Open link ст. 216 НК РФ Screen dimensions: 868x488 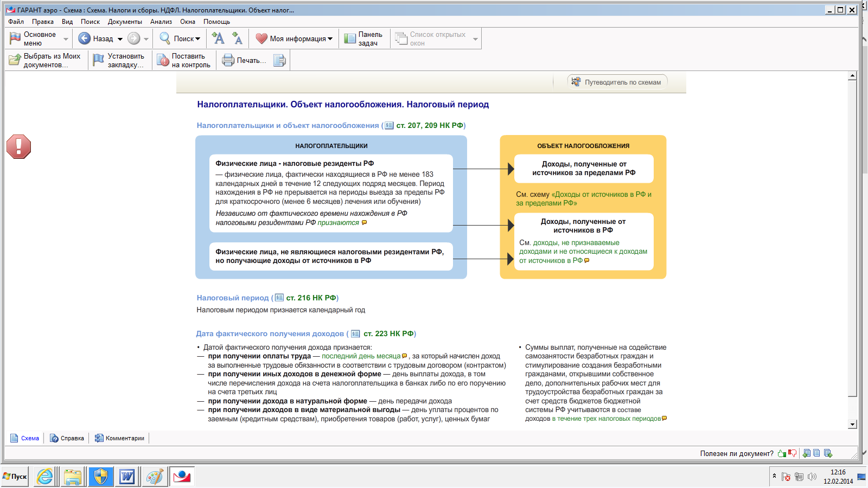311,298
